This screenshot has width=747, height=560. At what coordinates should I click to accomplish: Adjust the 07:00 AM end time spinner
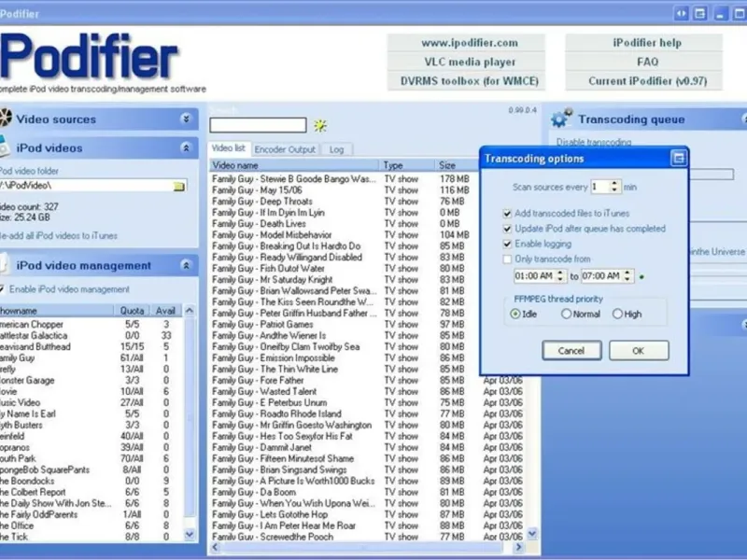(x=627, y=275)
